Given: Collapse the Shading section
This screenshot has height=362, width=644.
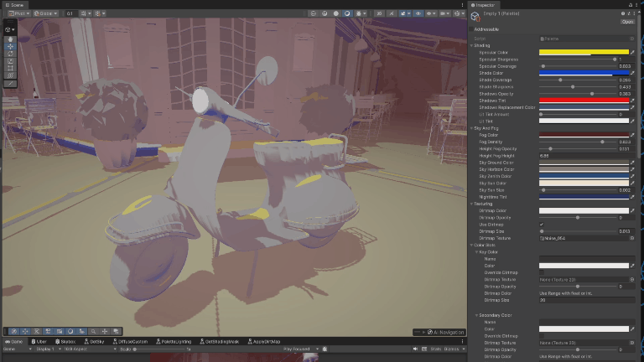Looking at the screenshot, I should coord(471,45).
